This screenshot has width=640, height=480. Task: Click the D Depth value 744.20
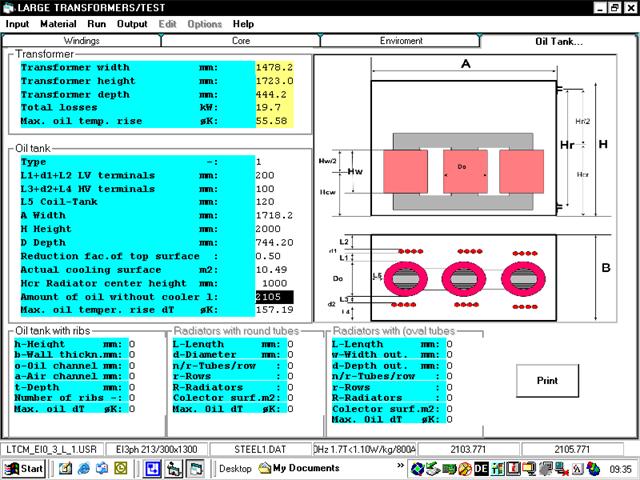(x=274, y=242)
